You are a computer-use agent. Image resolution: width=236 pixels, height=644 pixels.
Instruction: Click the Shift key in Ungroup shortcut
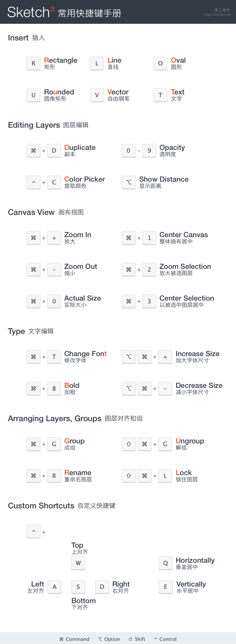[x=129, y=444]
